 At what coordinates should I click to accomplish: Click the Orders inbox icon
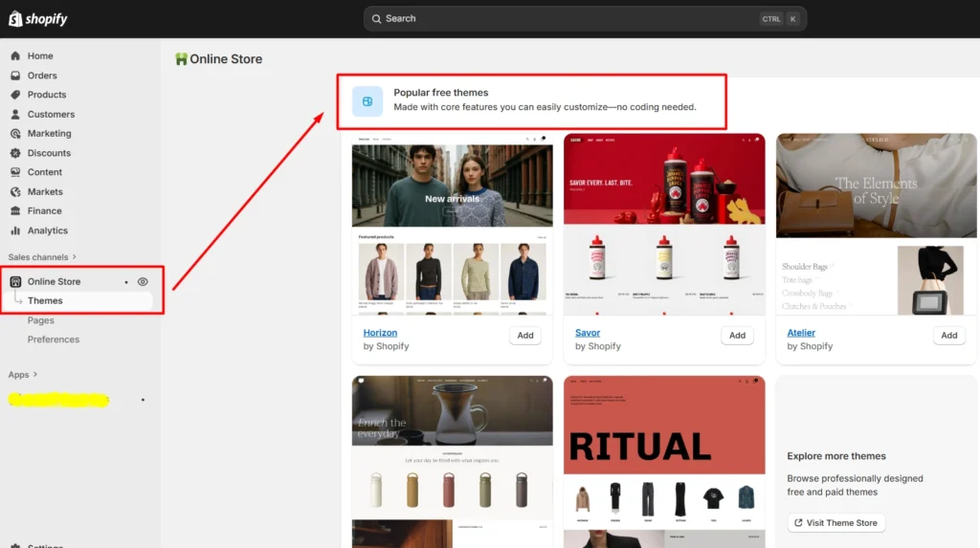pos(15,75)
